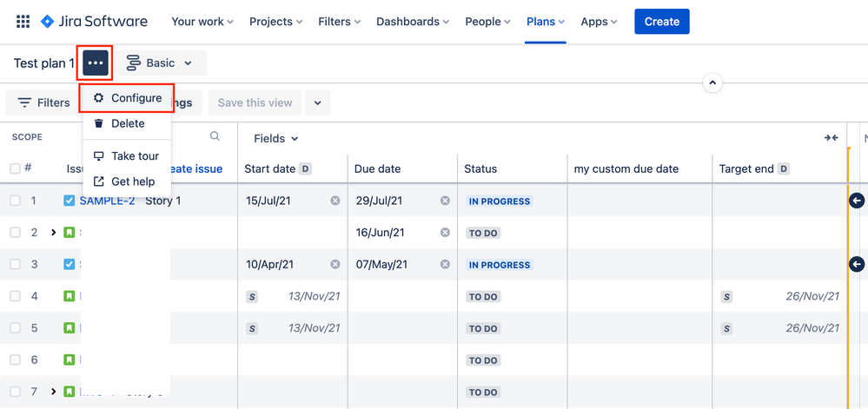Click the story icon for SAMPLE-2

pyautogui.click(x=70, y=201)
